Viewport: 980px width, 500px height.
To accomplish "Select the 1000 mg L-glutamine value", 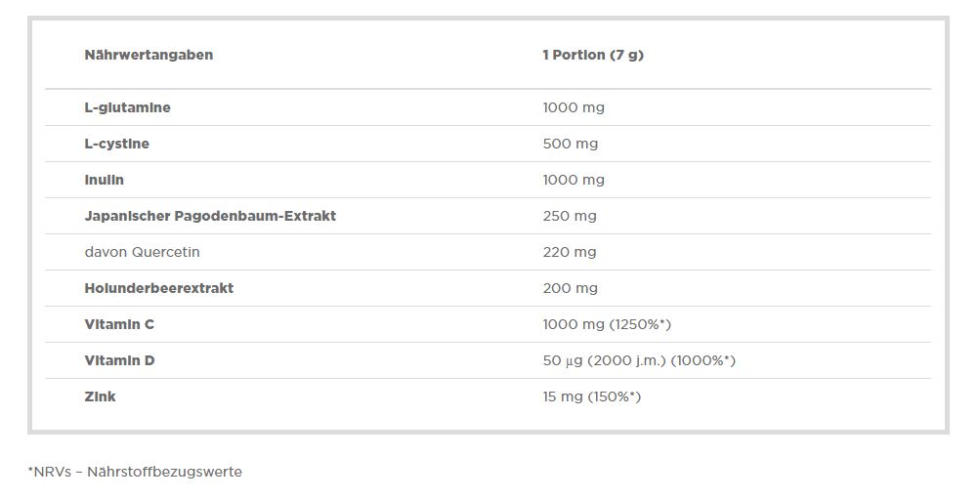I will (574, 107).
